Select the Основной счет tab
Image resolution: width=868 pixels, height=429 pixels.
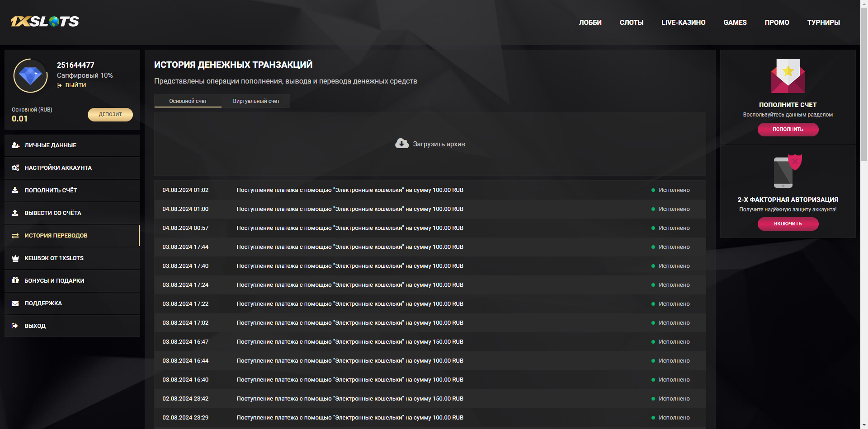pos(188,101)
